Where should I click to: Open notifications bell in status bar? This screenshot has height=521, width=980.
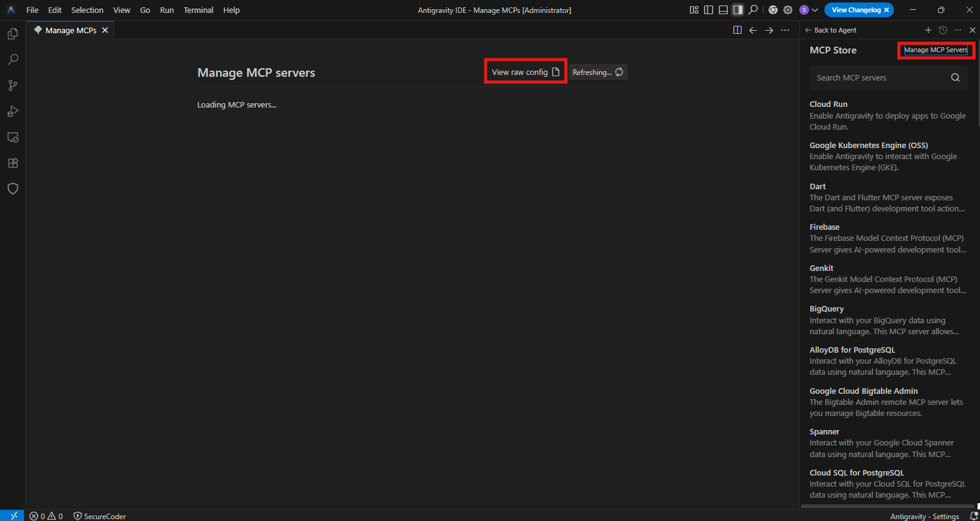[x=973, y=516]
